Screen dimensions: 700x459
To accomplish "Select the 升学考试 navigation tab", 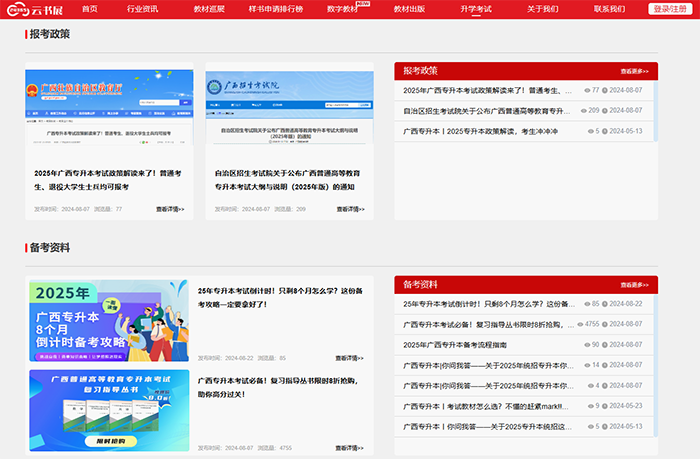I will coord(476,9).
